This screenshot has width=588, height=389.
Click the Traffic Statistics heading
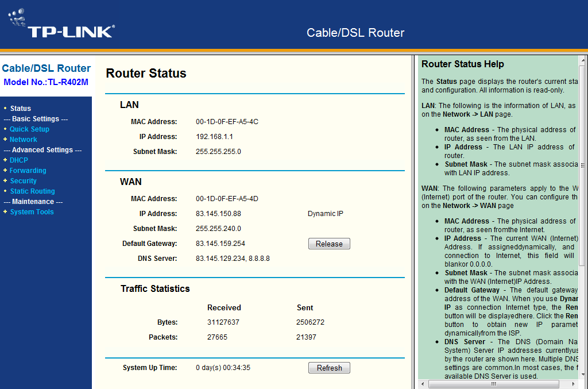pyautogui.click(x=155, y=289)
